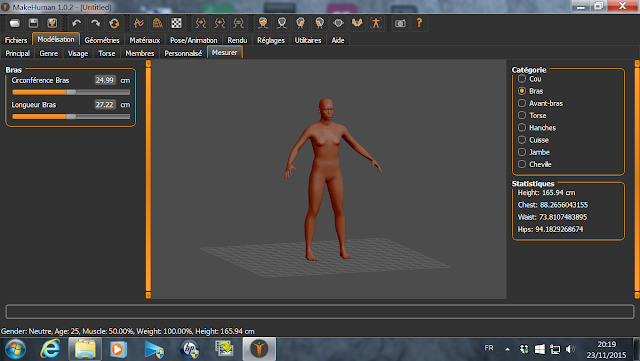
Task: Click the Circonférence Bras value field 24.99
Action: [104, 80]
